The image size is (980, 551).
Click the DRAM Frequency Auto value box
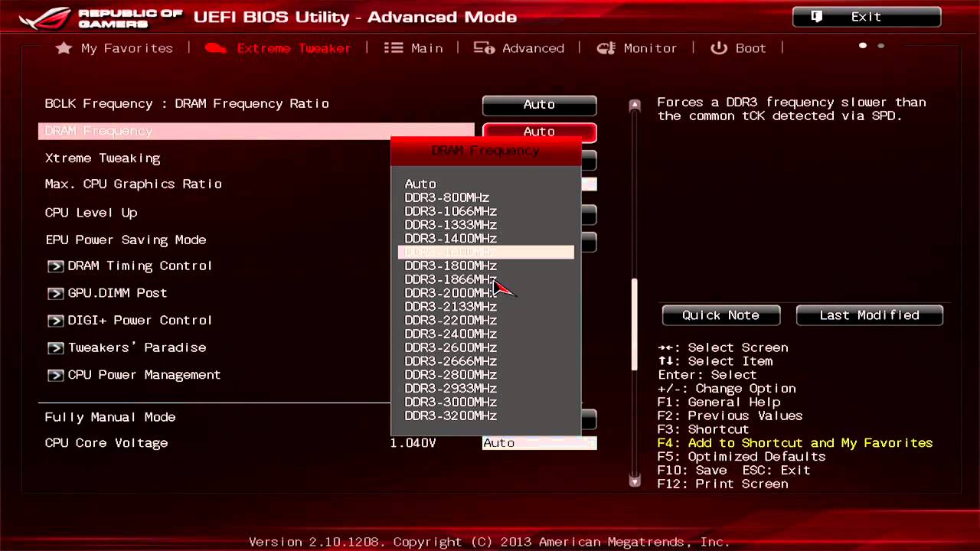click(x=539, y=132)
